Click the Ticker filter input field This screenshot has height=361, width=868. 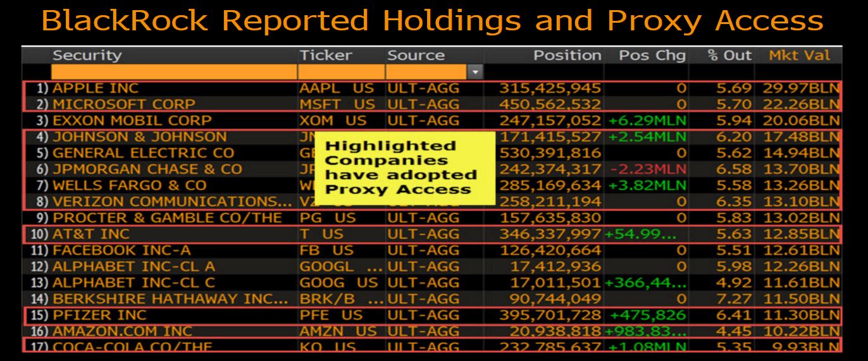(x=341, y=71)
